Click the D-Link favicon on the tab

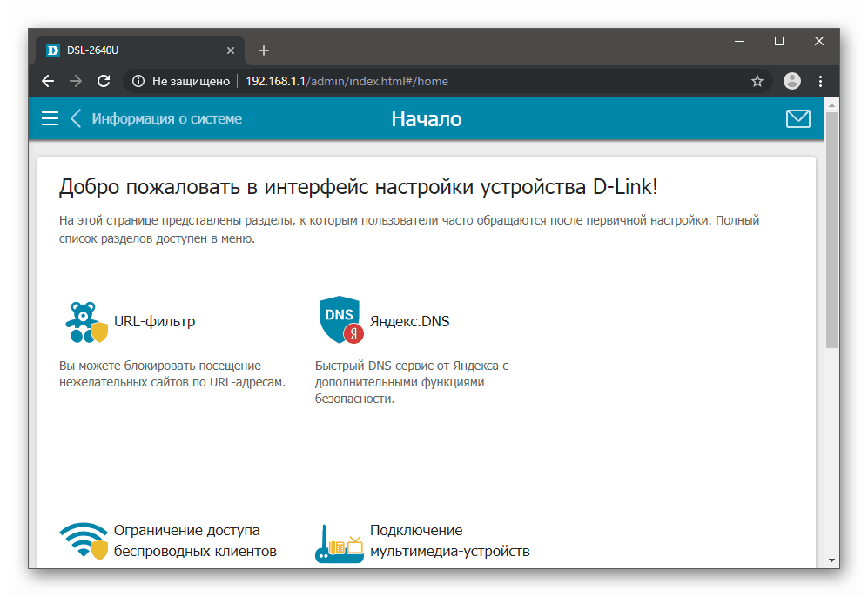[53, 50]
